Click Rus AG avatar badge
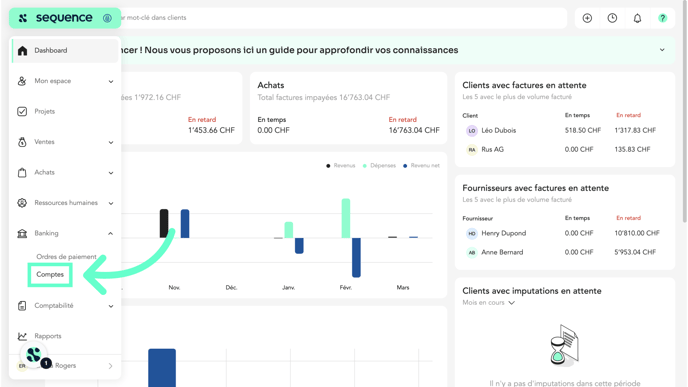The width and height of the screenshot is (688, 387). [x=472, y=150]
